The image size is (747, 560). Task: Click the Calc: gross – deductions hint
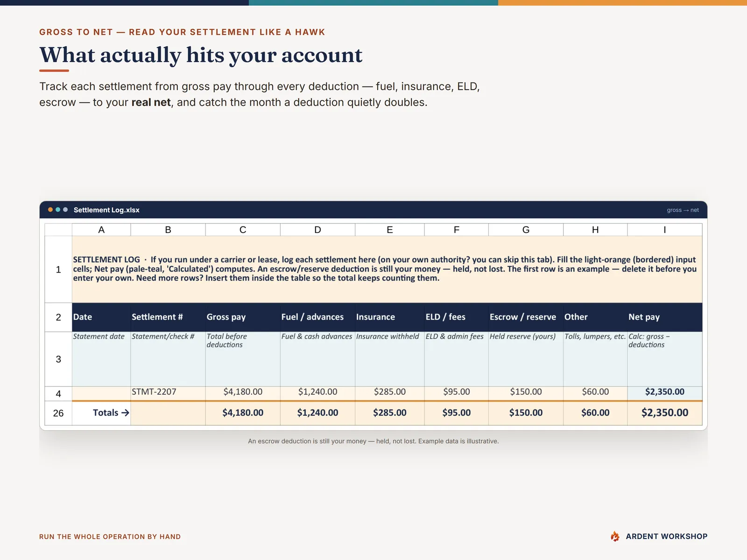pyautogui.click(x=665, y=359)
